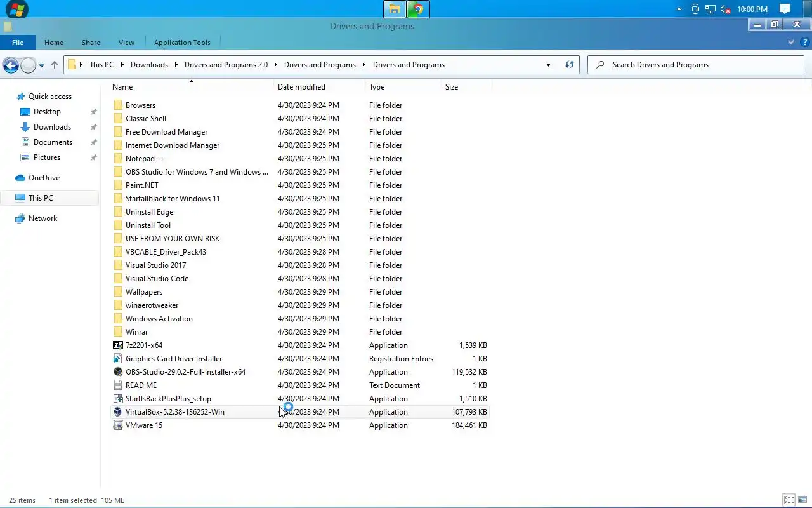Image resolution: width=812 pixels, height=508 pixels.
Task: Open the View ribbon tab
Action: tap(126, 43)
